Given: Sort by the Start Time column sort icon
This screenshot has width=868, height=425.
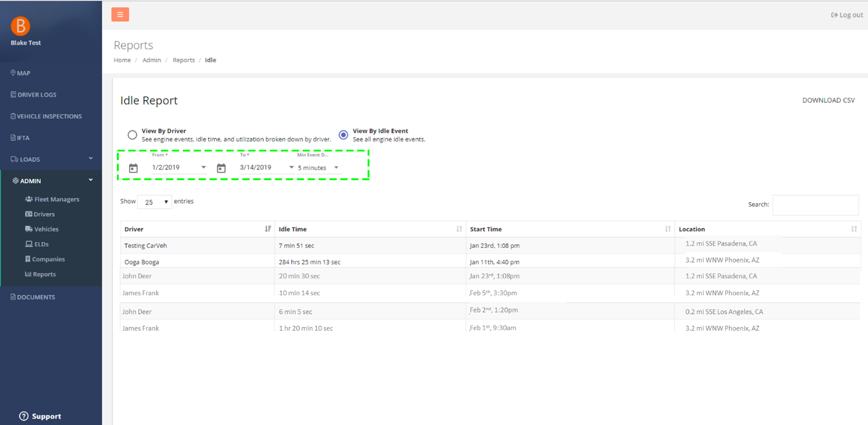Looking at the screenshot, I should point(668,229).
